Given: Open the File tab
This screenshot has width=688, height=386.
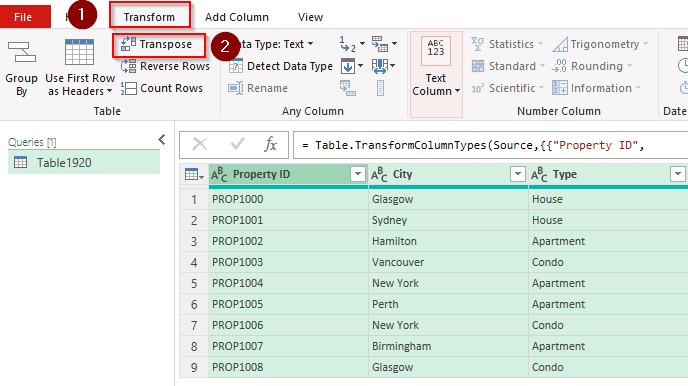Looking at the screenshot, I should click(25, 17).
